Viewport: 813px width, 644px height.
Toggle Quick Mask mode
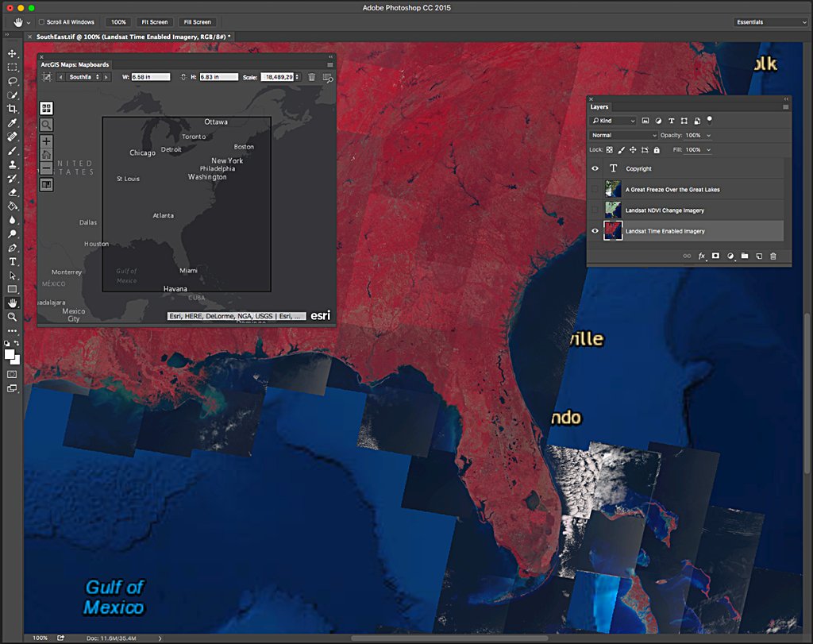(x=12, y=374)
